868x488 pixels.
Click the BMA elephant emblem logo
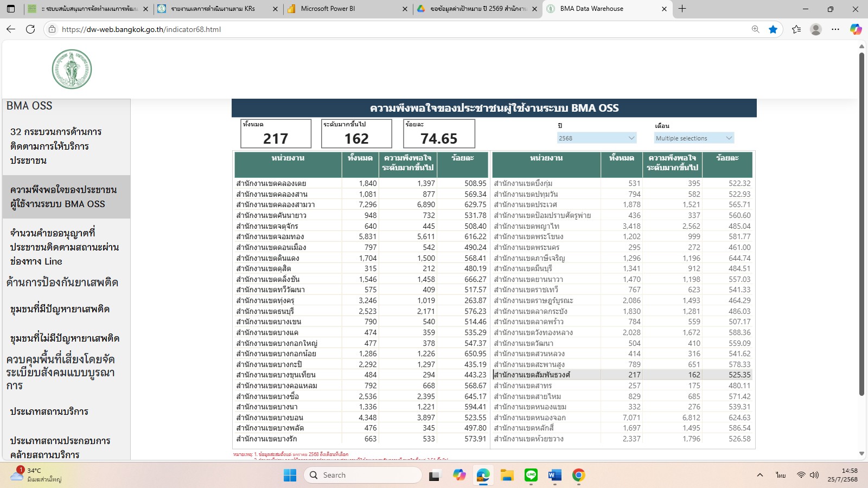tap(72, 69)
